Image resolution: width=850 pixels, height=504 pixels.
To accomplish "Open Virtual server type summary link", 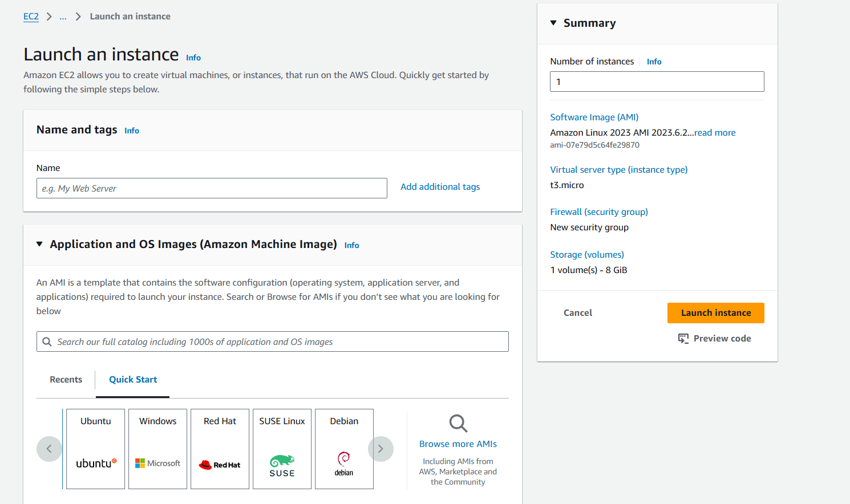I will (x=619, y=170).
